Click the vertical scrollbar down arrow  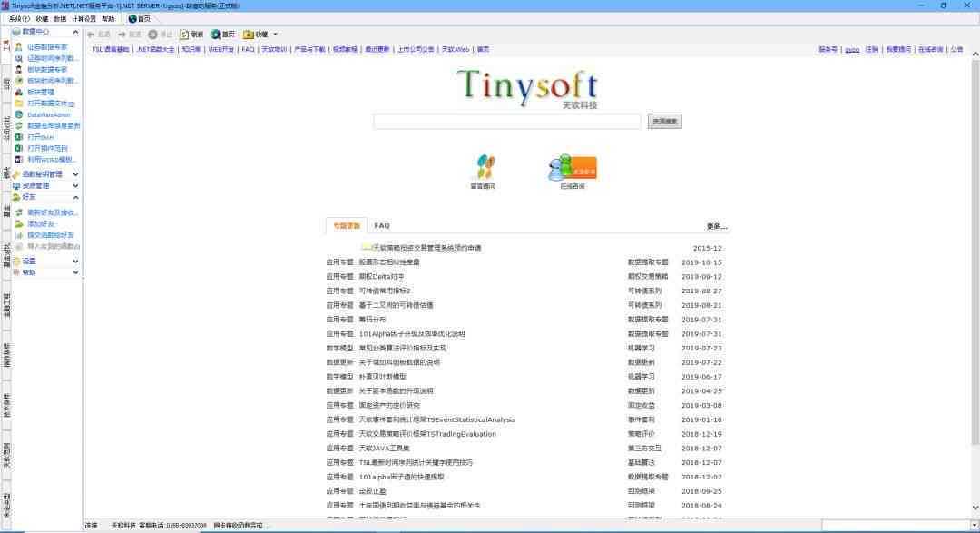coord(975,508)
